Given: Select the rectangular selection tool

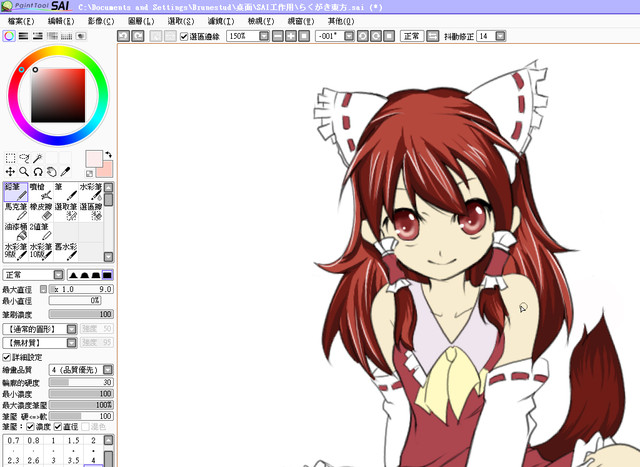Looking at the screenshot, I should tap(10, 158).
